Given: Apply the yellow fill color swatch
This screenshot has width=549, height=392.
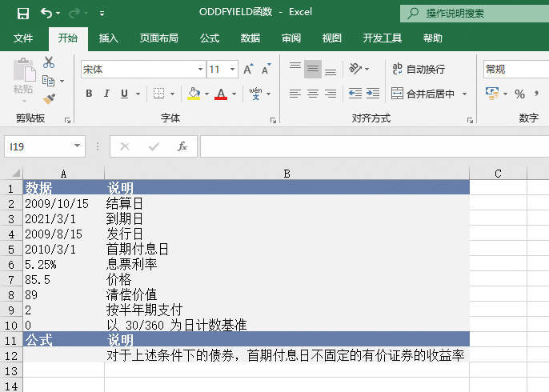Looking at the screenshot, I should pyautogui.click(x=193, y=94).
